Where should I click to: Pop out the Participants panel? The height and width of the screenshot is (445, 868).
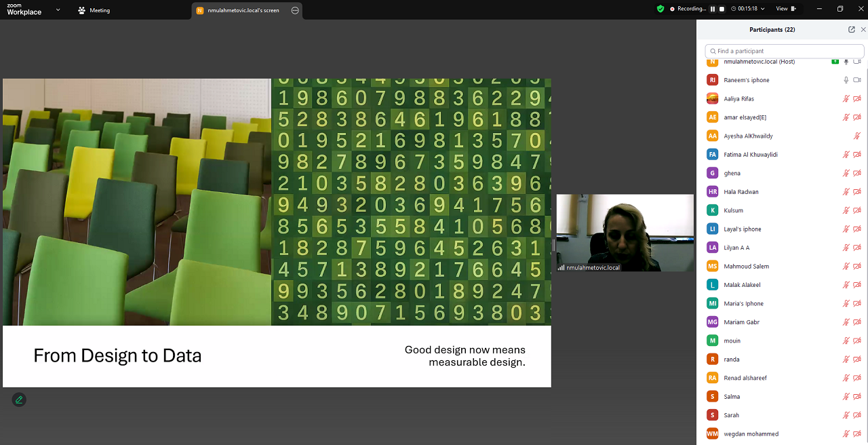tap(852, 30)
